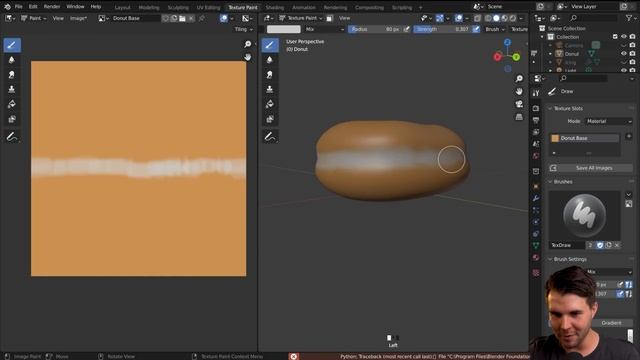Select the Smear tool in 3D viewport

click(270, 75)
